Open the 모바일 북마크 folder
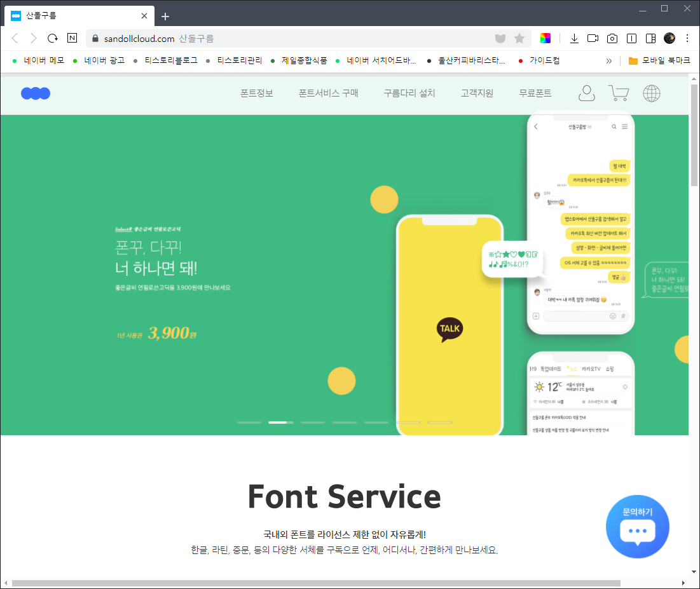This screenshot has height=589, width=700. coord(659,61)
